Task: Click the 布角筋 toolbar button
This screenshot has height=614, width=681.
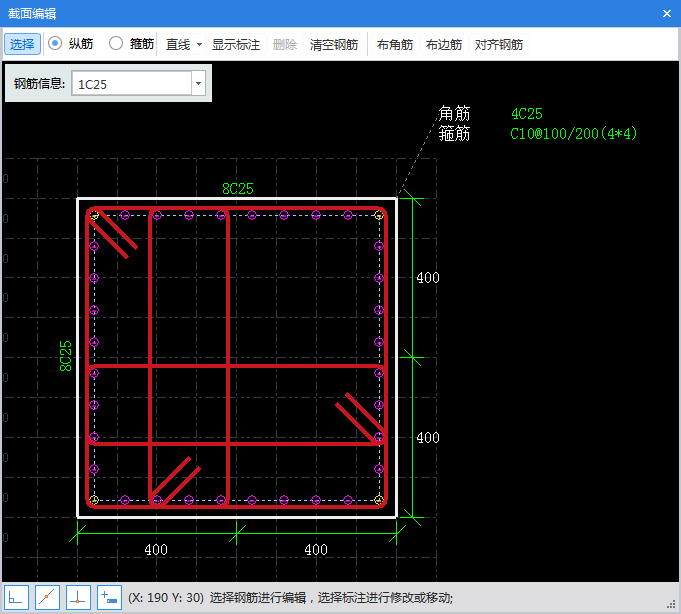Action: (x=394, y=44)
